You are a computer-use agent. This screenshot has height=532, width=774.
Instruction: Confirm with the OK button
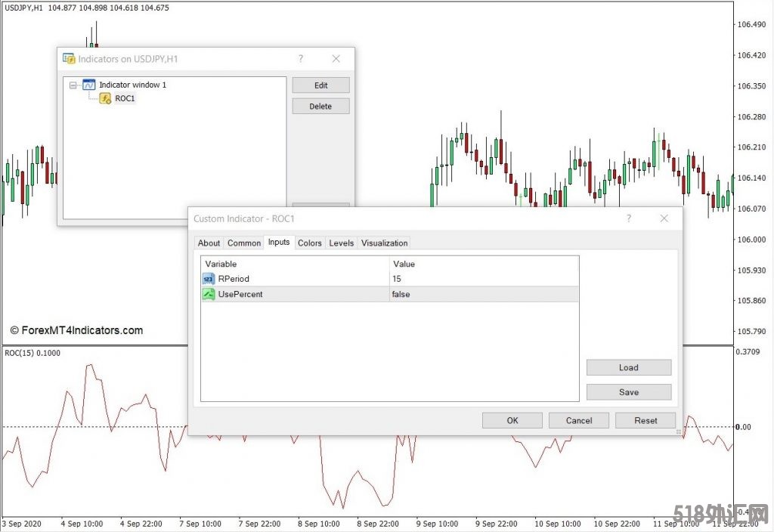click(x=512, y=420)
